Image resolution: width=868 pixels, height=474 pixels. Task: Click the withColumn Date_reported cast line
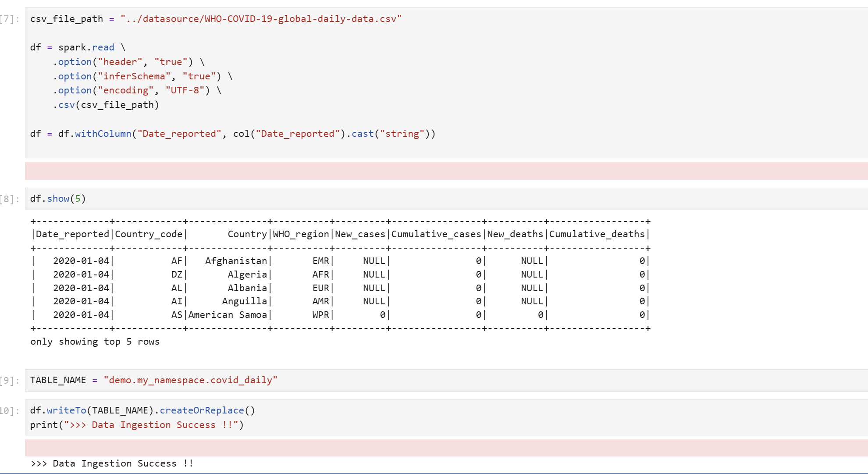pos(232,134)
